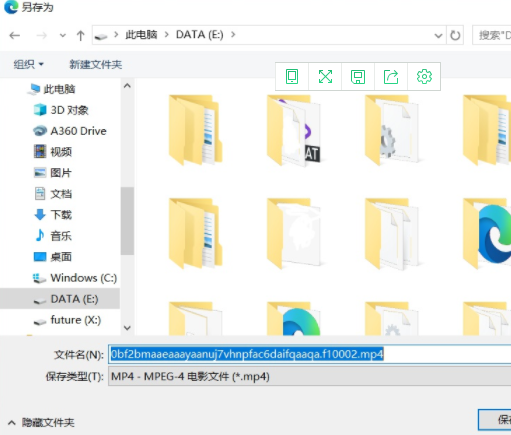Open the 保存类型 file type dropdown
Screen dimensions: 511x435
[x=310, y=377]
